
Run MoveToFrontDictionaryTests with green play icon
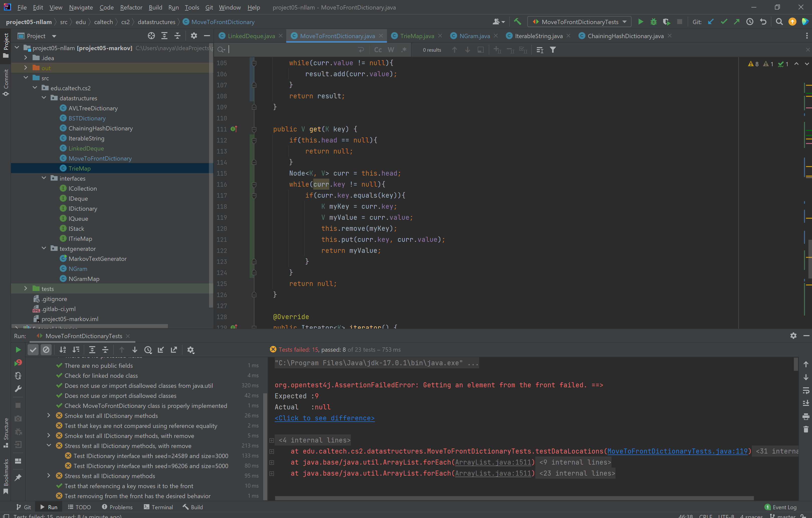(640, 22)
